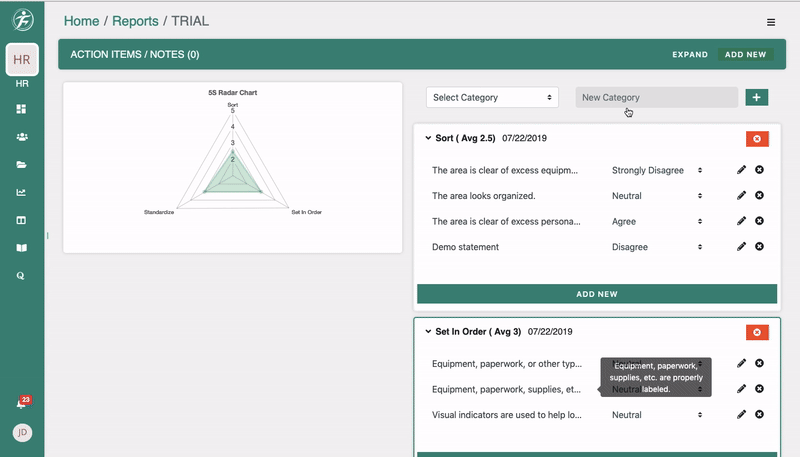The height and width of the screenshot is (457, 800).
Task: Open the line chart reports icon
Action: tap(21, 192)
